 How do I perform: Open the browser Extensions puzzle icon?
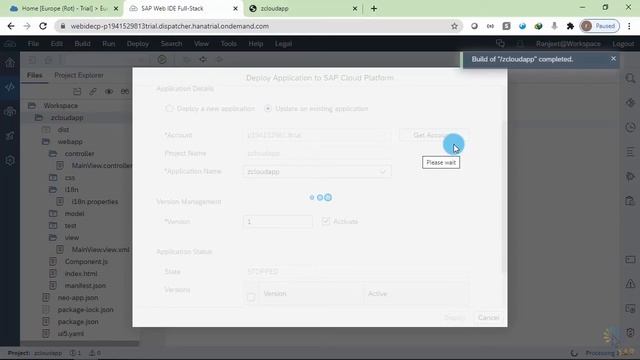click(x=570, y=26)
